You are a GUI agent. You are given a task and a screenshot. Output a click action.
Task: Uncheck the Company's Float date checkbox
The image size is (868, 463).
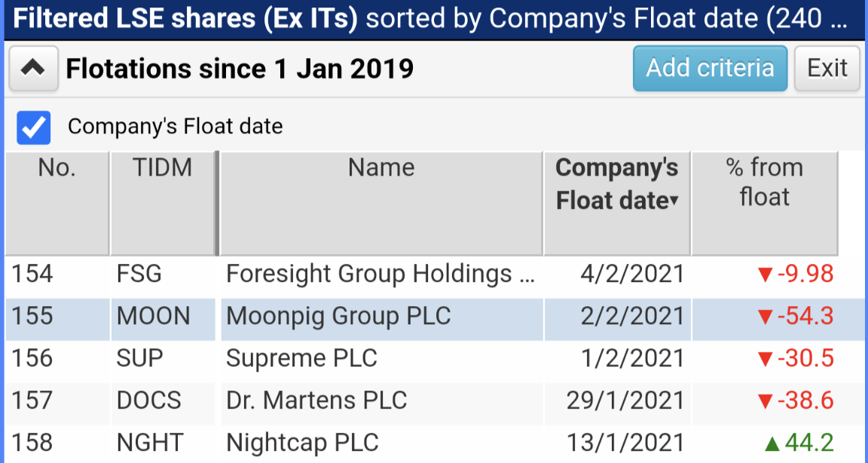34,127
